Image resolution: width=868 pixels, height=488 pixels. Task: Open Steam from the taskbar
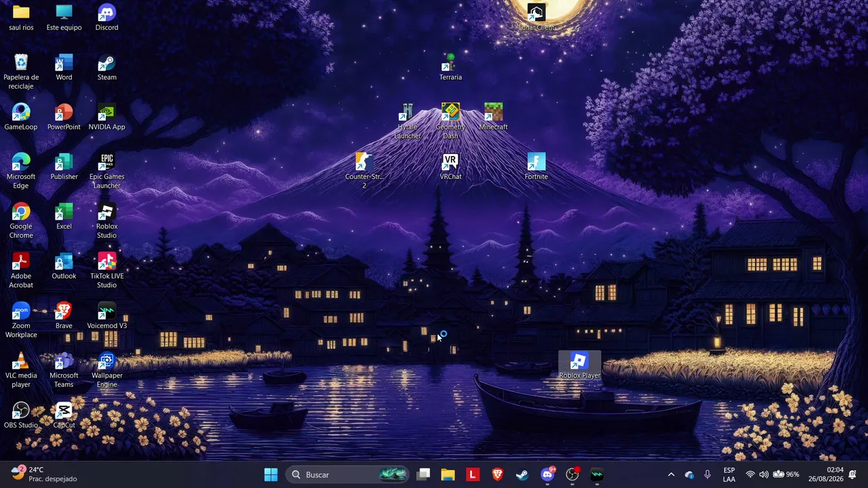[x=522, y=474]
